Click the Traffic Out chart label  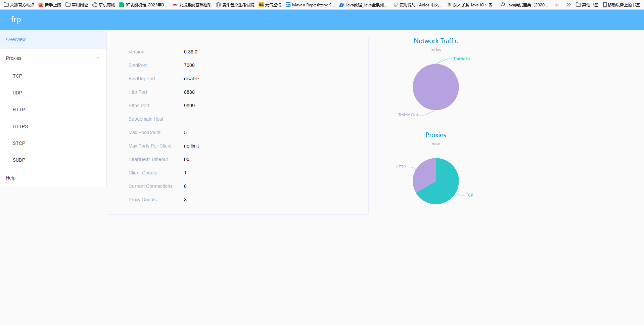coord(408,115)
